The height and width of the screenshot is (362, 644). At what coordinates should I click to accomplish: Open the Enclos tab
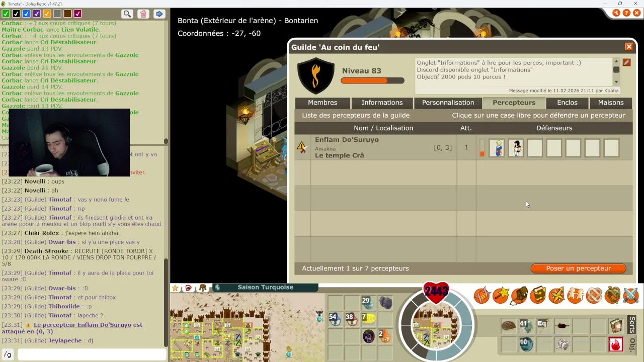click(567, 103)
